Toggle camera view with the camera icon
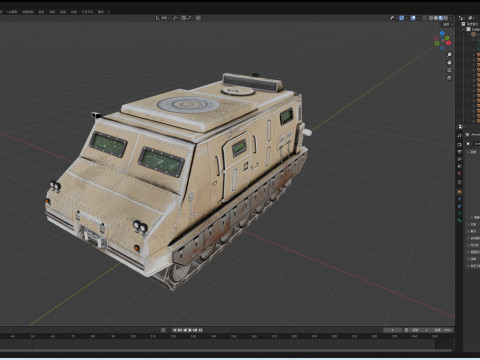Viewport: 480px width, 360px height. pyautogui.click(x=449, y=70)
